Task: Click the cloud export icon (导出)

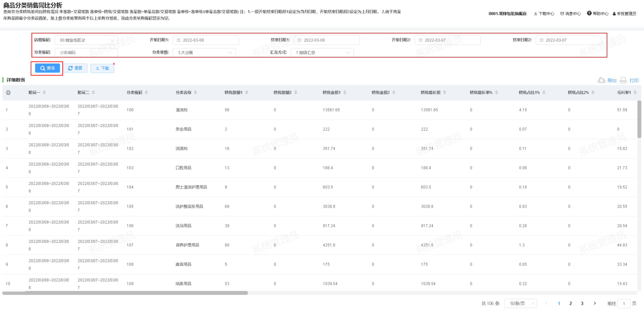Action: tap(601, 80)
